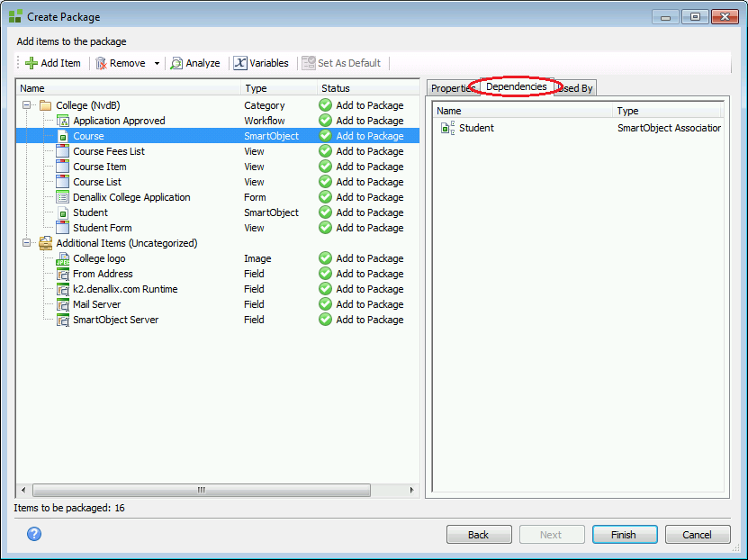
Task: Click the green plus Add Item icon
Action: coord(31,63)
